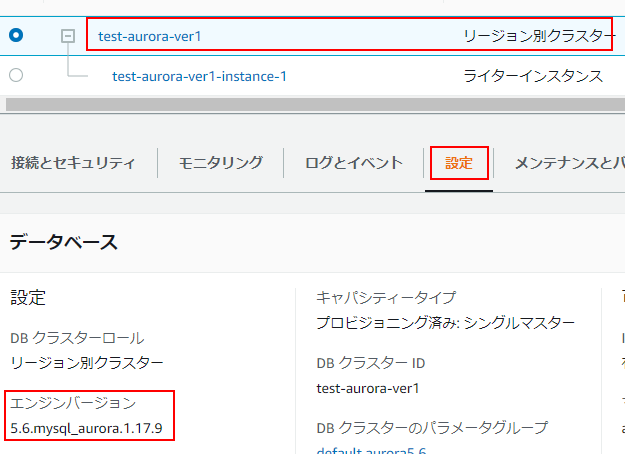The width and height of the screenshot is (625, 454).
Task: Click the test-aurora-ver1 value under DB クラスター ID
Action: click(367, 388)
